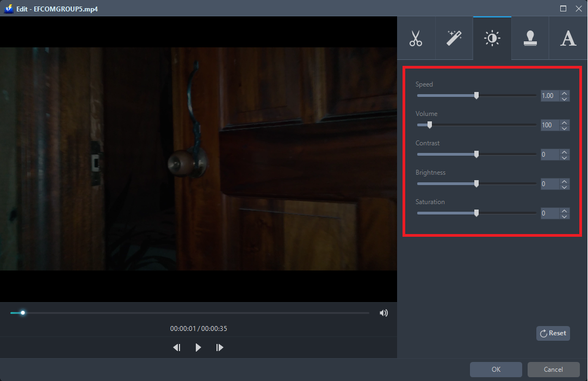The image size is (588, 381).
Task: Mute preview using the speaker icon
Action: [383, 312]
